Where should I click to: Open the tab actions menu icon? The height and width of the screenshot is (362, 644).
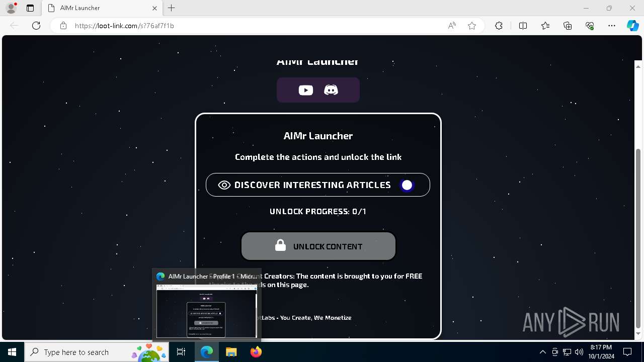[x=30, y=8]
